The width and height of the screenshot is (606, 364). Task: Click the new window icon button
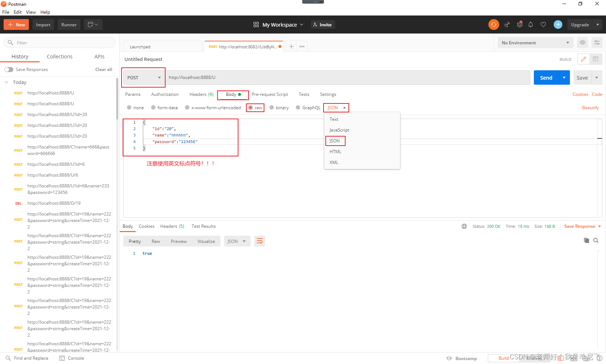pyautogui.click(x=93, y=25)
